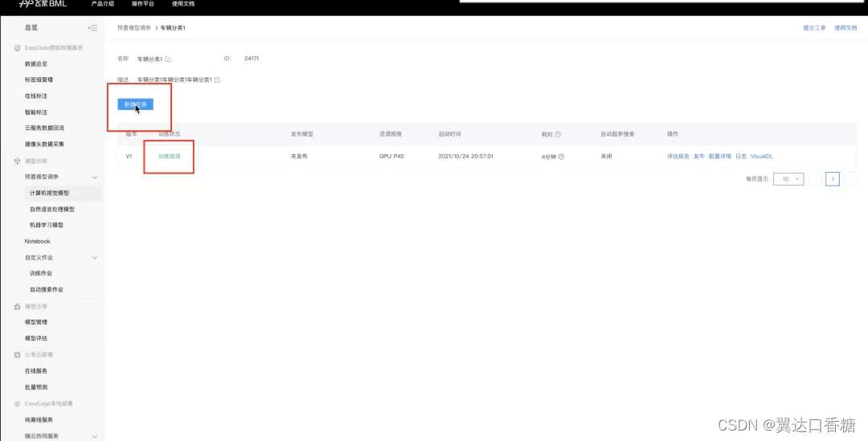Click the help icon in 耗时 column header

(x=558, y=134)
